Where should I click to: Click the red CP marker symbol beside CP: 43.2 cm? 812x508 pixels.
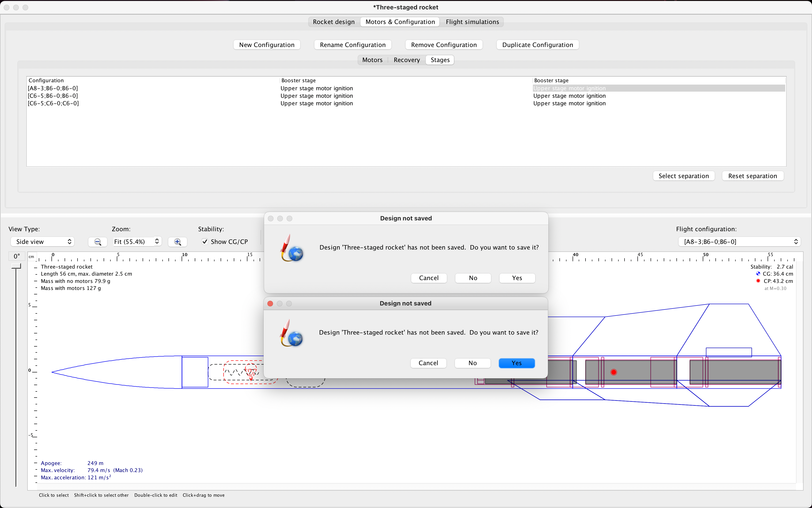(759, 281)
